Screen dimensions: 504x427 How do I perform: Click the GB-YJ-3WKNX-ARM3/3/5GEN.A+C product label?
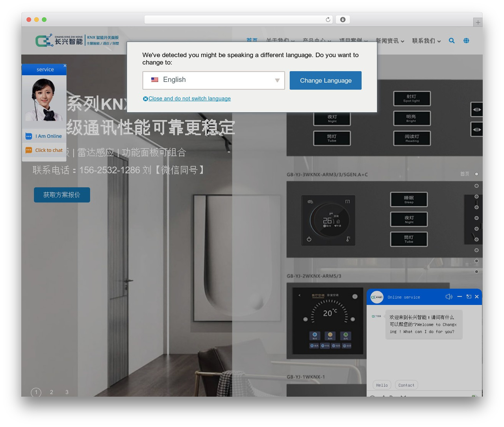coord(327,175)
